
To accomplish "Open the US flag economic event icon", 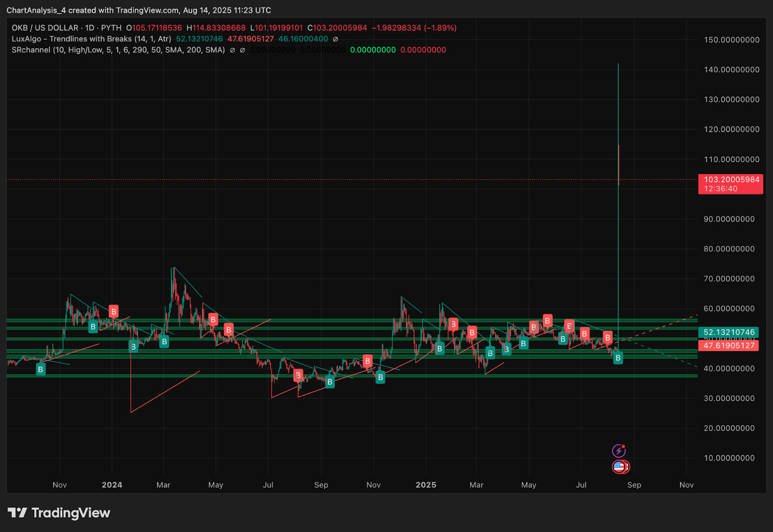I will click(620, 467).
